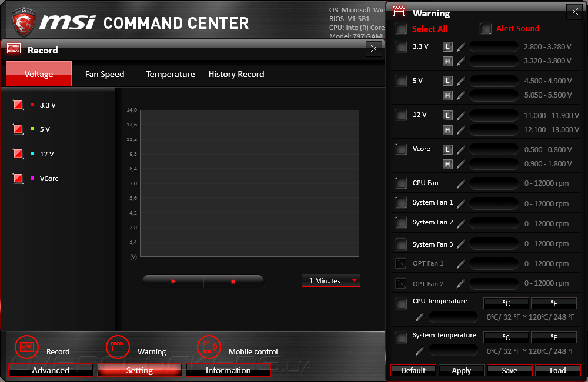
Task: Select °F for System Temperature
Action: (x=554, y=337)
